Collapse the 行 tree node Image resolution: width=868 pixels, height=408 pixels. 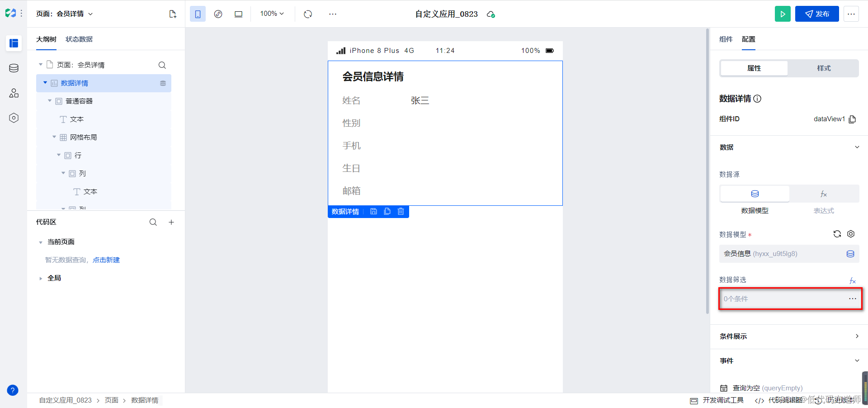[x=59, y=155]
